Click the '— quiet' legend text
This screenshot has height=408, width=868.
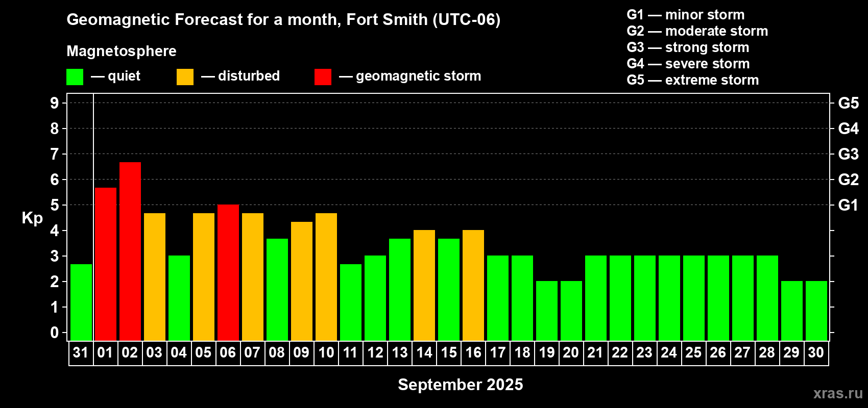click(116, 76)
